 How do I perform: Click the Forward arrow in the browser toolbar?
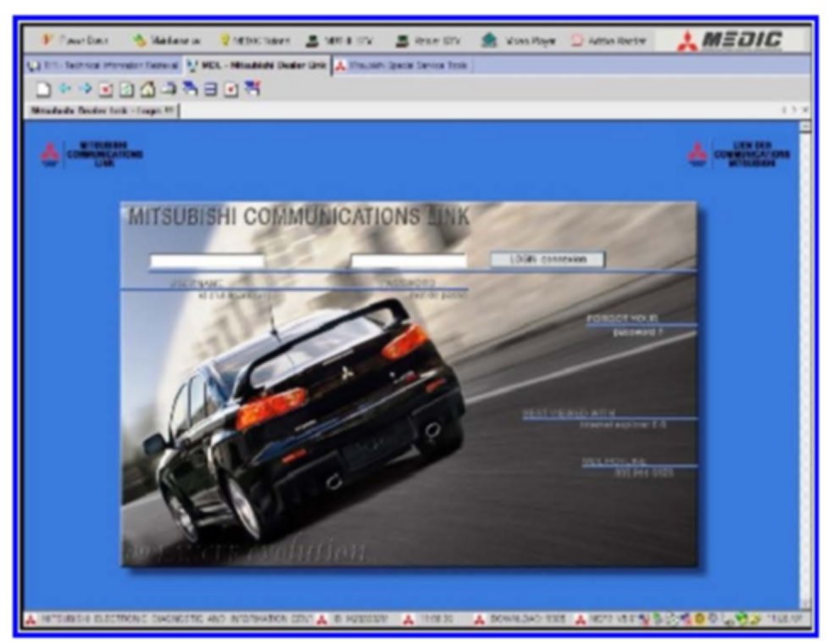pos(85,89)
